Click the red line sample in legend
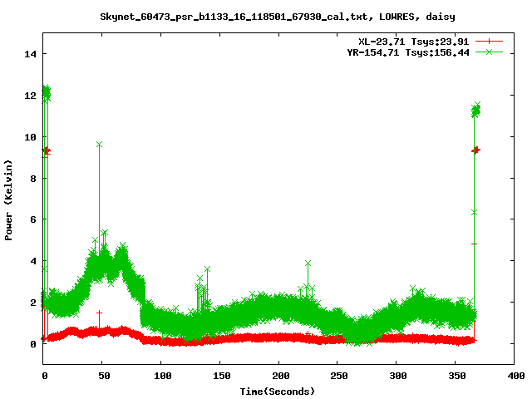 [489, 42]
